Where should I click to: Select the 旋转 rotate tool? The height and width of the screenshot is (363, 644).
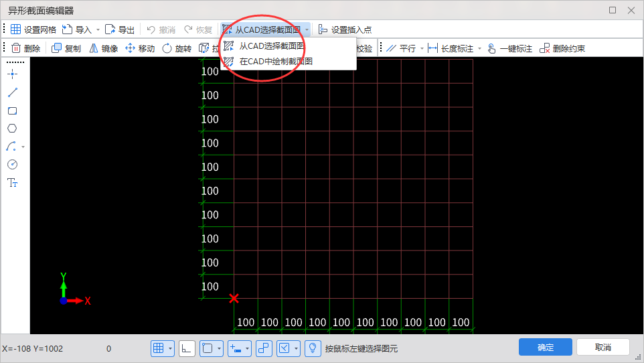tap(177, 48)
